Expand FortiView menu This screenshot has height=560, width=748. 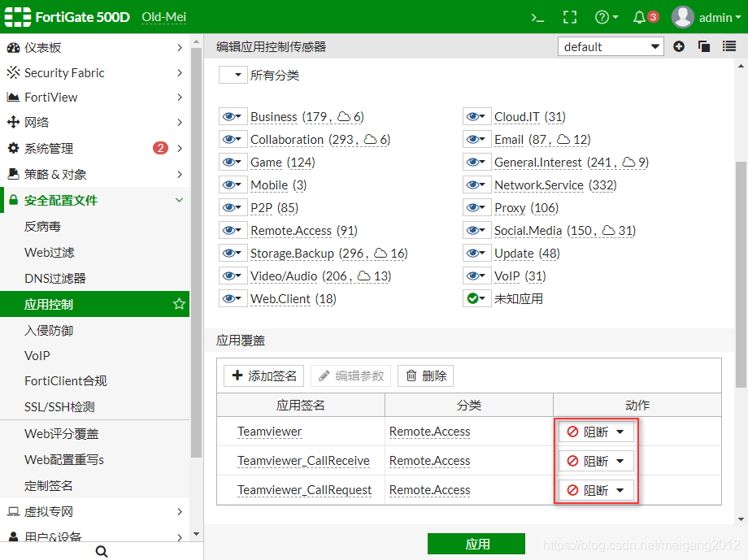click(x=95, y=98)
